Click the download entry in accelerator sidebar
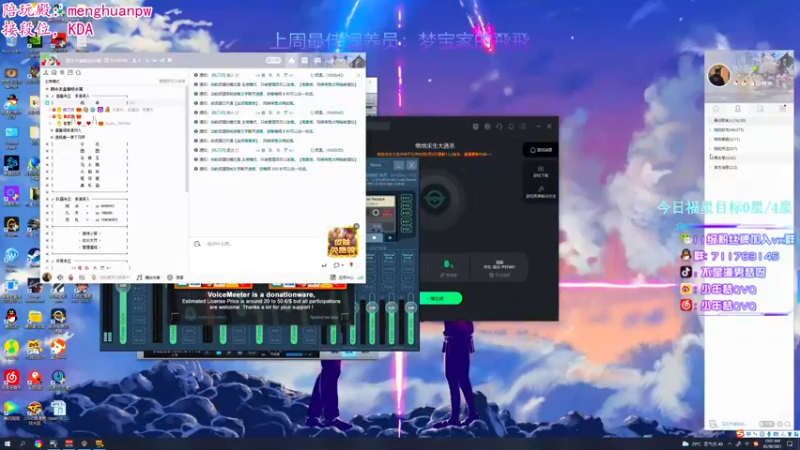 [x=541, y=171]
